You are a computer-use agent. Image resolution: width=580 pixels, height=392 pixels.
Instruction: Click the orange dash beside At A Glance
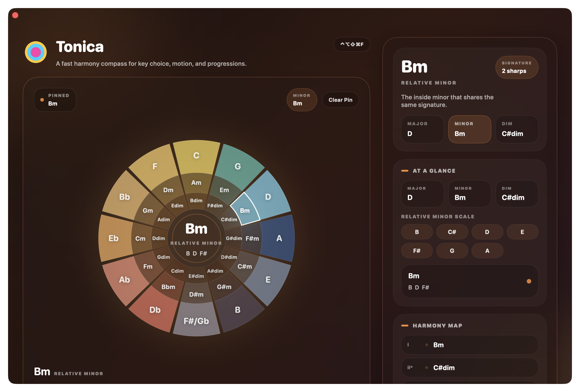click(405, 171)
